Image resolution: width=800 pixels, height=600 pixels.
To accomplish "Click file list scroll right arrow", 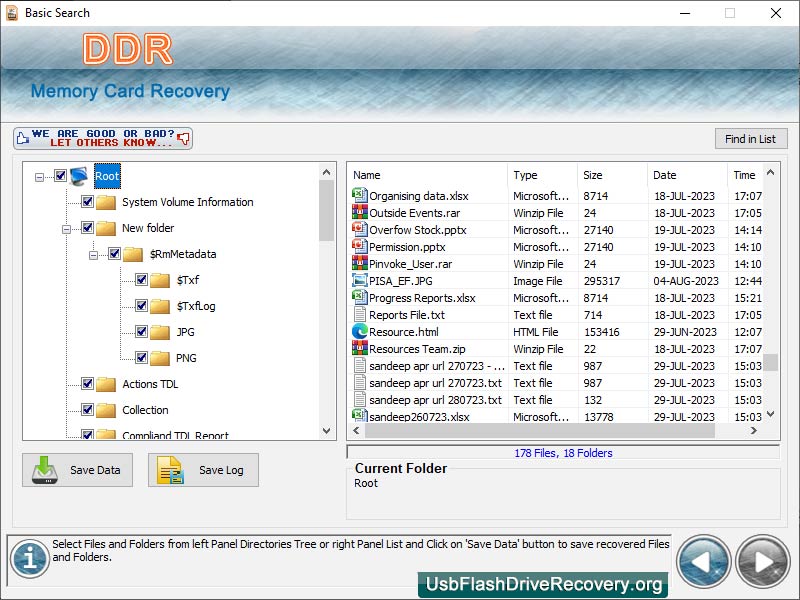I will tap(754, 431).
